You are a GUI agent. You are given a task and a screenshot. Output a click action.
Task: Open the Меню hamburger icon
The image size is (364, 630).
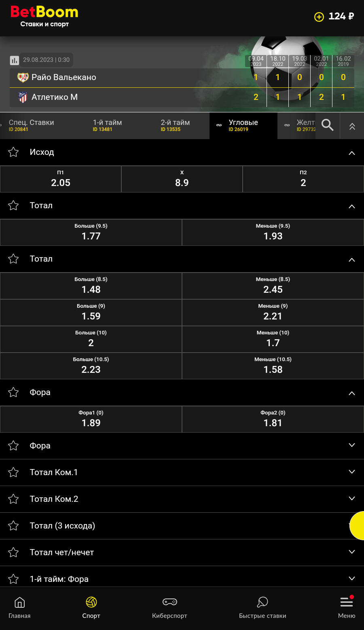(347, 607)
